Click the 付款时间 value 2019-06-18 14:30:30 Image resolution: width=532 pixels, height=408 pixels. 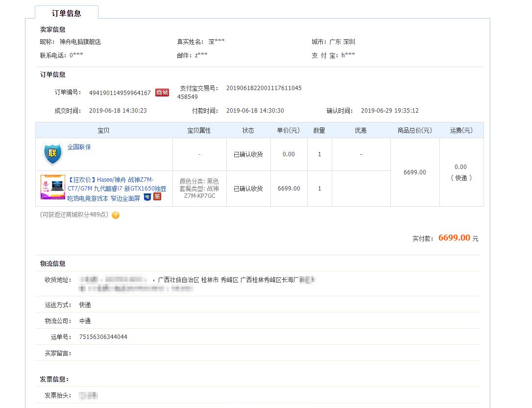point(255,111)
